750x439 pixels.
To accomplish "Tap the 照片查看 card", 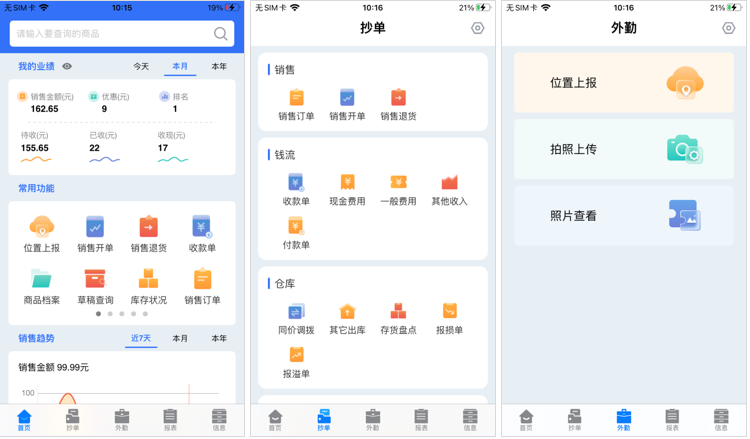I will coord(624,216).
